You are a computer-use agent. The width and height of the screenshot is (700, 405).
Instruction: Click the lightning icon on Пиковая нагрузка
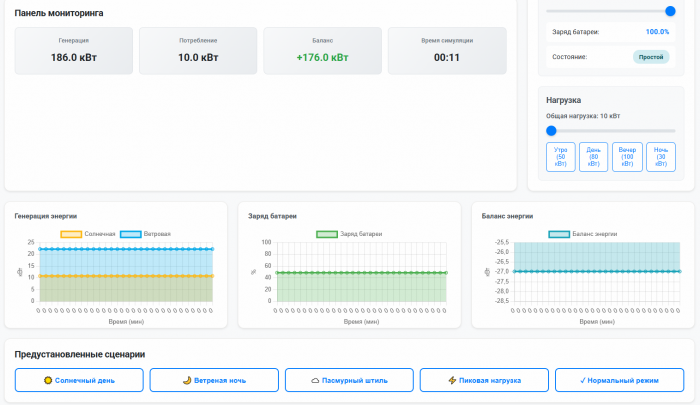click(453, 380)
